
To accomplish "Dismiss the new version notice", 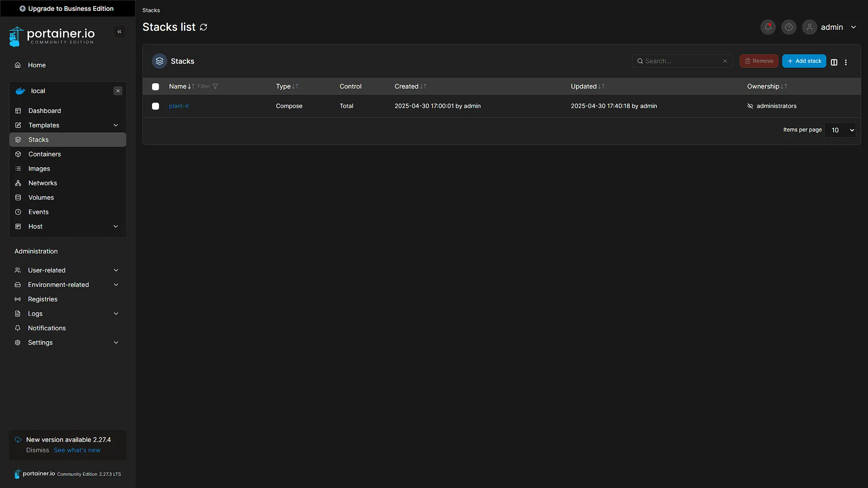I will (x=38, y=450).
